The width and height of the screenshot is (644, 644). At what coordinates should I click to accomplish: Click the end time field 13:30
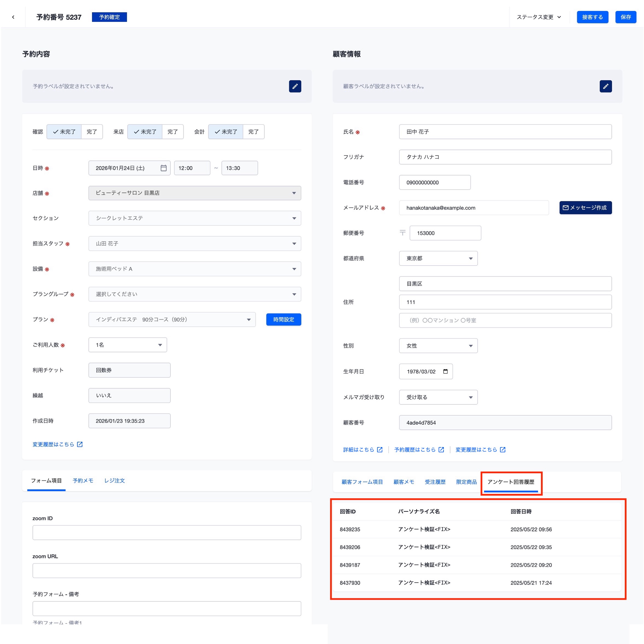(240, 168)
